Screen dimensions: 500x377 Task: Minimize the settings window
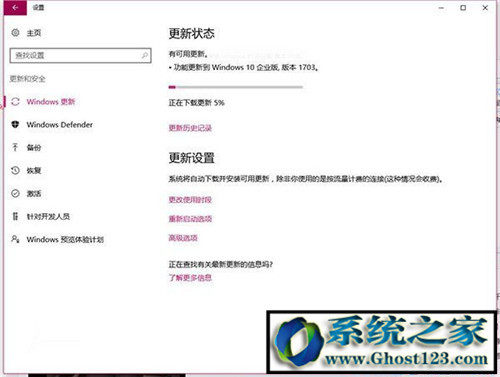pyautogui.click(x=441, y=8)
